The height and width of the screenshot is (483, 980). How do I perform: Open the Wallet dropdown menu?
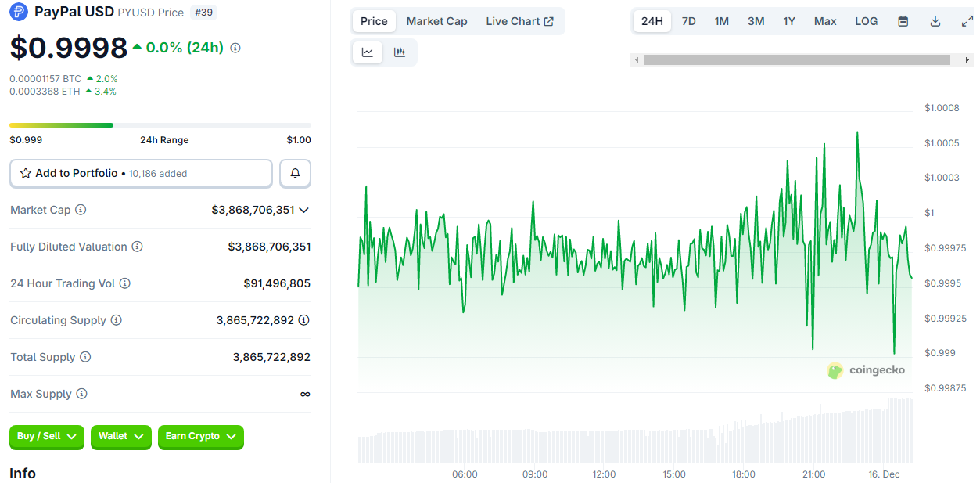[x=121, y=436]
